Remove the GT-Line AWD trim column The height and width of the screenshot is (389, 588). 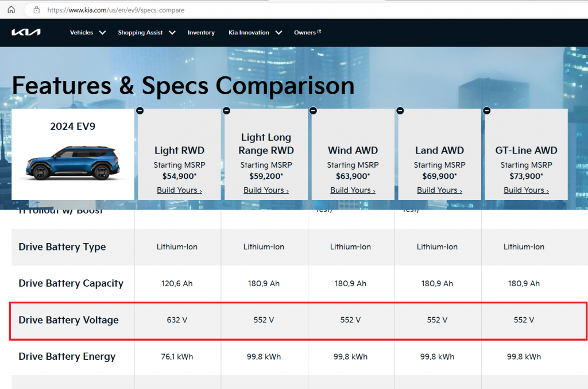pyautogui.click(x=487, y=111)
